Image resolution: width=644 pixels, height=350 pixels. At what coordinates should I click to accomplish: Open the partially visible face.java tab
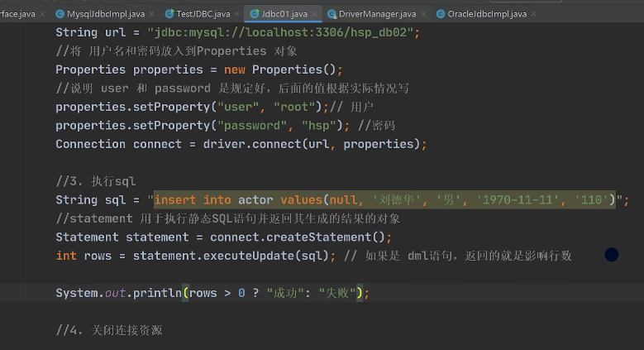point(17,14)
